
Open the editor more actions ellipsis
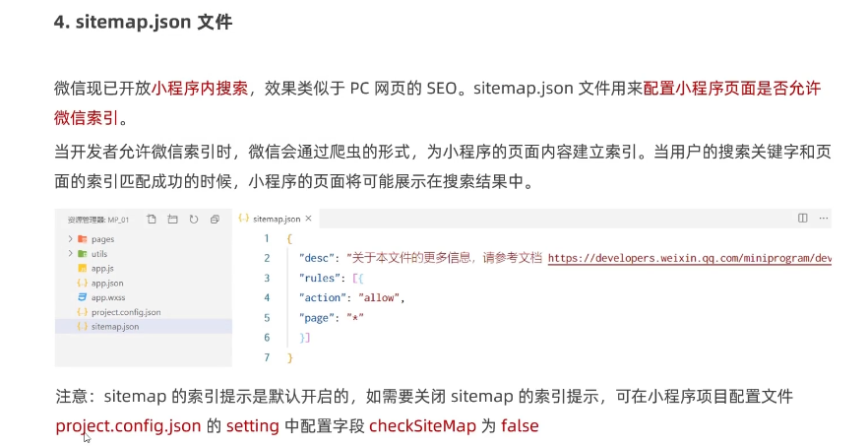point(824,218)
